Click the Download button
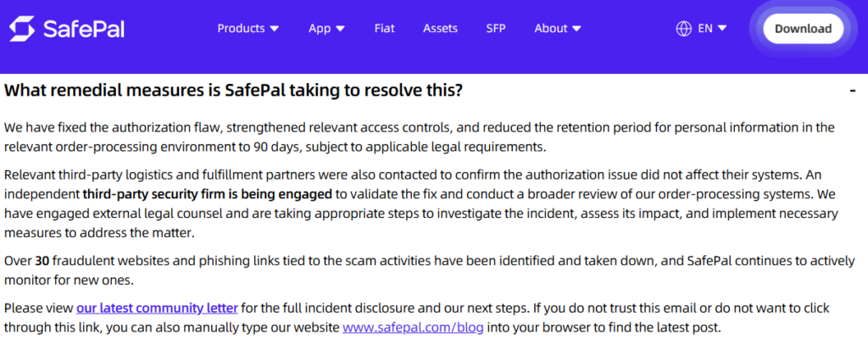Screen dimensions: 868x339 point(804,29)
